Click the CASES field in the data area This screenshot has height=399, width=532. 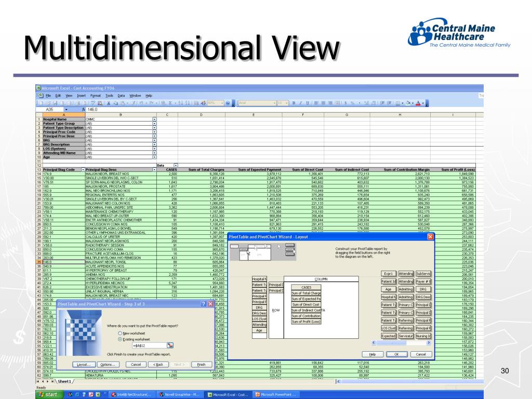[306, 287]
